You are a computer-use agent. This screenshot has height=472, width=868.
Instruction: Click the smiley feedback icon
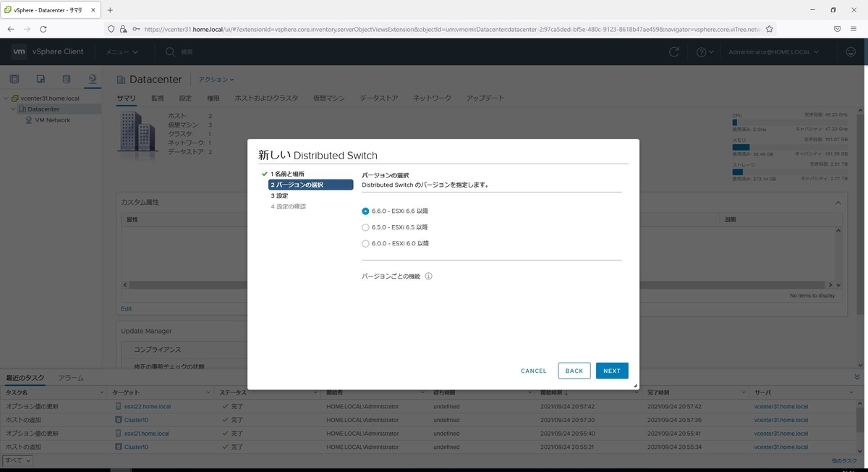pyautogui.click(x=851, y=52)
